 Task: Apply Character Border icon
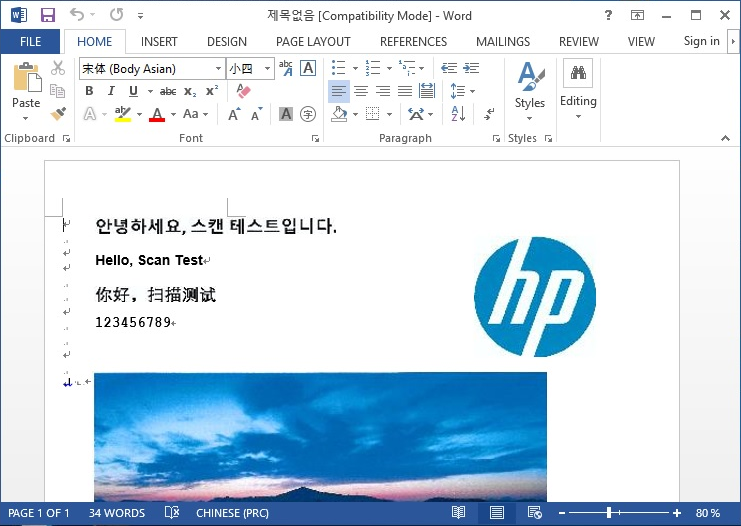click(308, 68)
